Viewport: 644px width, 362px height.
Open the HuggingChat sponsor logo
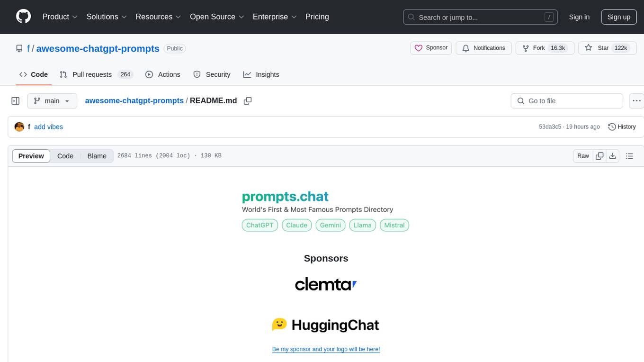(x=326, y=325)
